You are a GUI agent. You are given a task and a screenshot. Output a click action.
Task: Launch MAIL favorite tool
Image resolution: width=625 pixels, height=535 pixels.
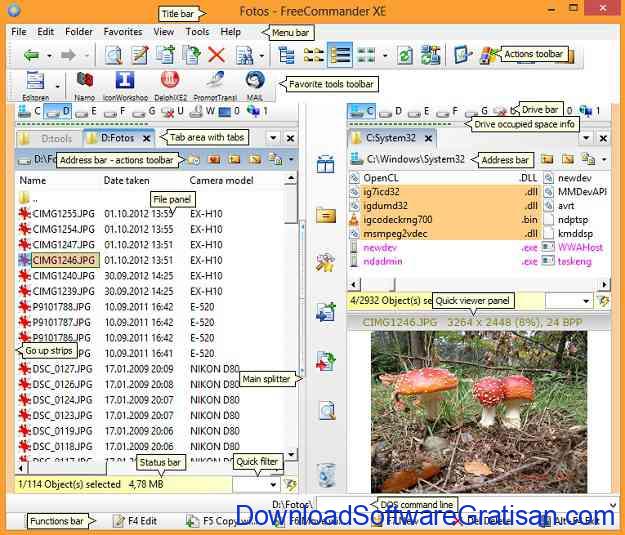[x=255, y=86]
